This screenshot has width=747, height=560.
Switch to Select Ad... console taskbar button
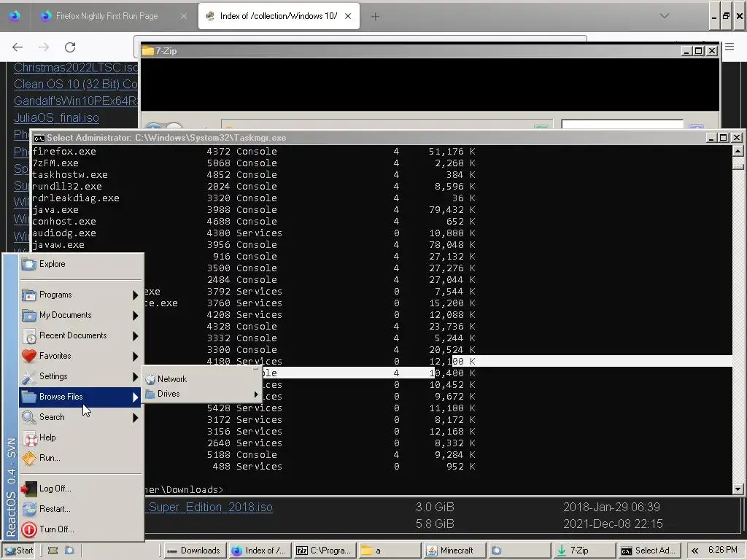(x=649, y=551)
